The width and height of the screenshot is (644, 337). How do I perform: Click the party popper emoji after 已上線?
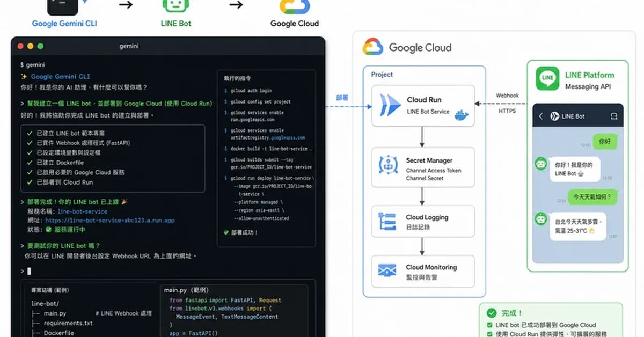(124, 202)
